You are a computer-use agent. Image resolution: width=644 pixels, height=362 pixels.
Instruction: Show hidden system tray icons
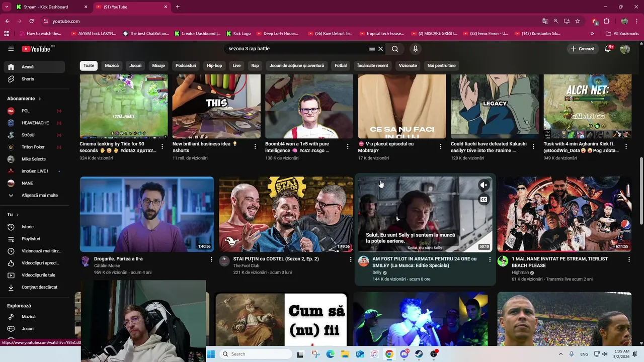560,354
